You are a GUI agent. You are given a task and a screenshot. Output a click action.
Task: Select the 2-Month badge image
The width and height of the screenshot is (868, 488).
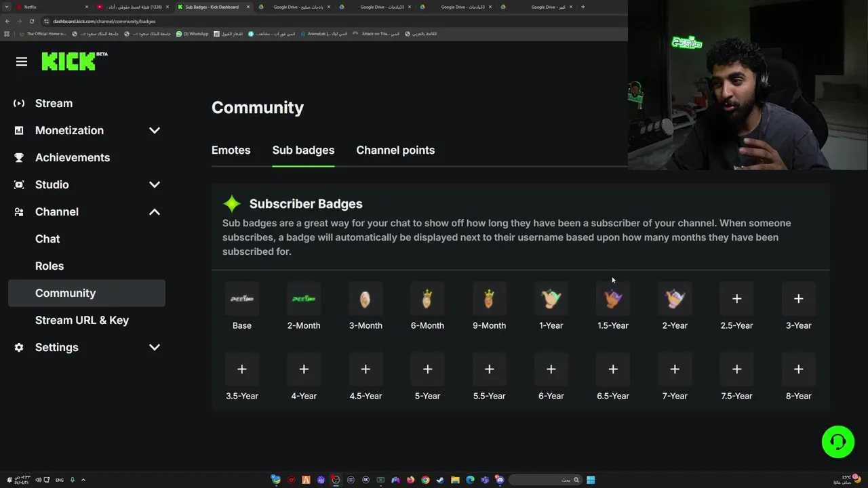[x=304, y=298]
